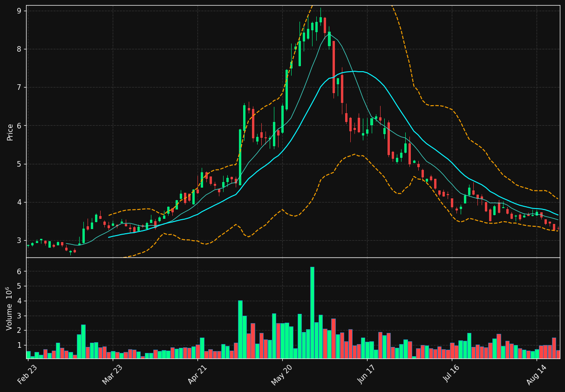Select the 'May 20' date label
The width and height of the screenshot is (565, 392).
tap(282, 374)
